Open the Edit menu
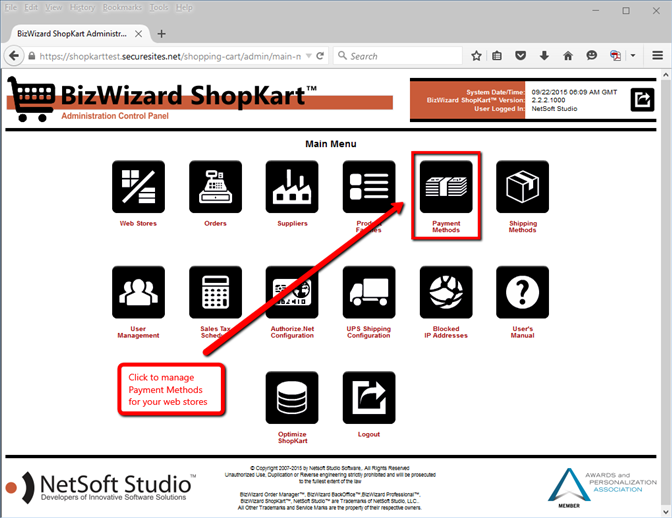 click(31, 8)
